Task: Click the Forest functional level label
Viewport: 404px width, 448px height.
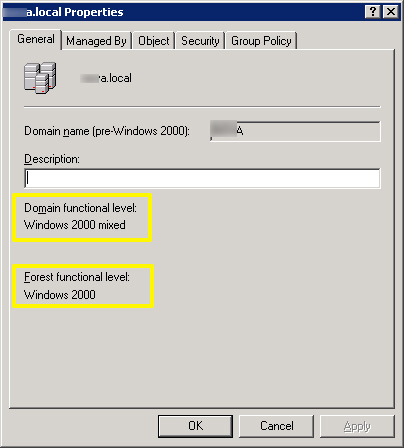Action: [x=77, y=277]
